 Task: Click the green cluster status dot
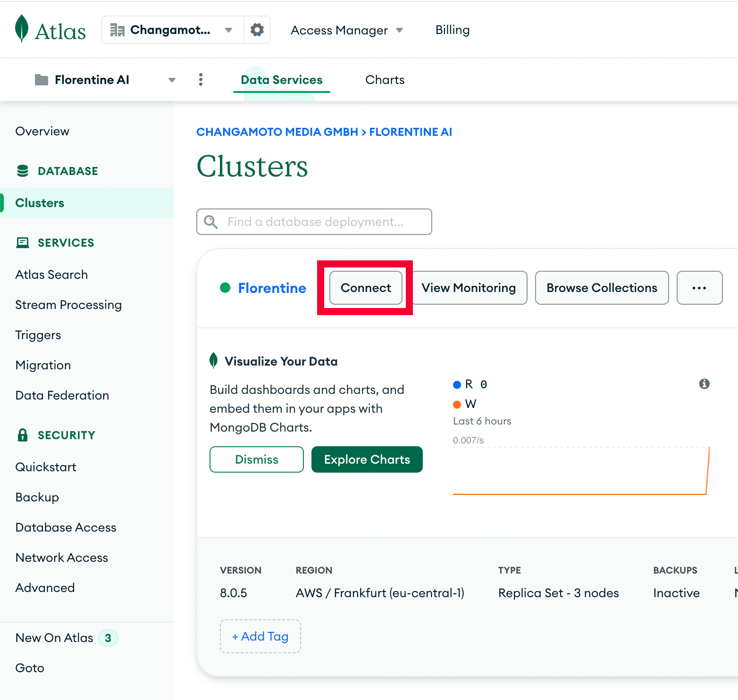click(x=225, y=288)
